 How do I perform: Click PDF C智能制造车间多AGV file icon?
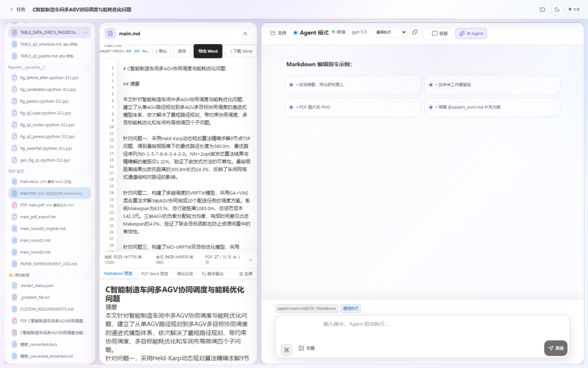[x=14, y=321]
